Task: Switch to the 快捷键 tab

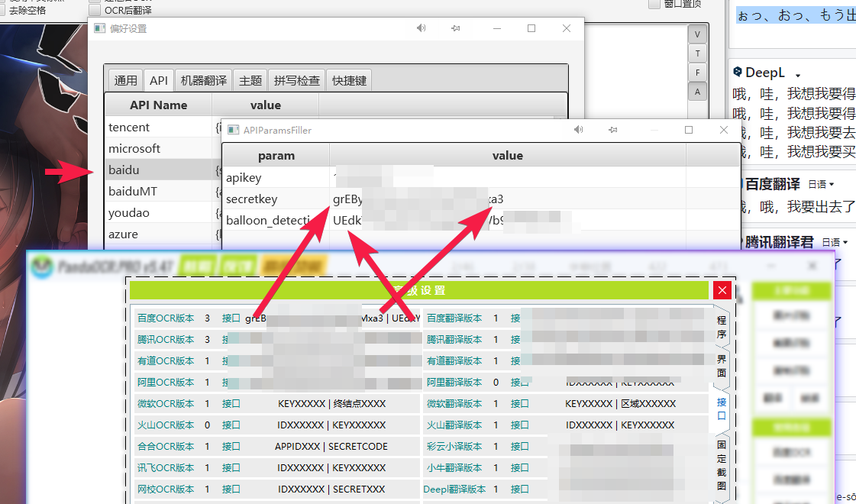Action: coord(349,79)
